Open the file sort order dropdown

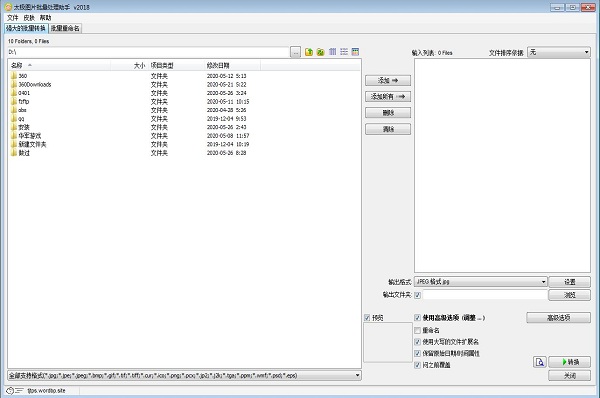tap(559, 52)
